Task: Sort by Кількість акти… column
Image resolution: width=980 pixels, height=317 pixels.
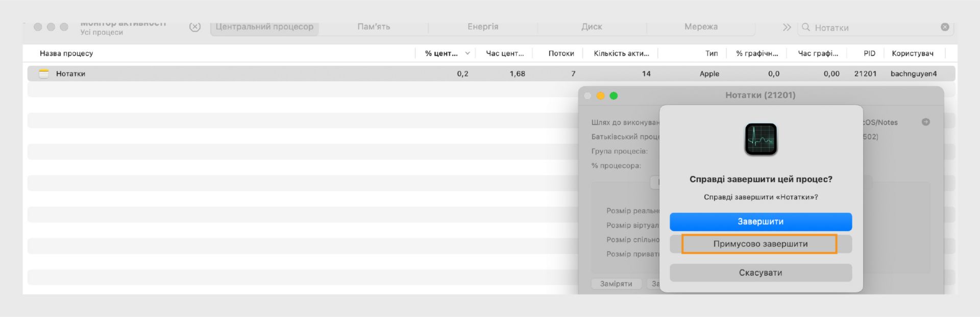Action: click(x=621, y=53)
